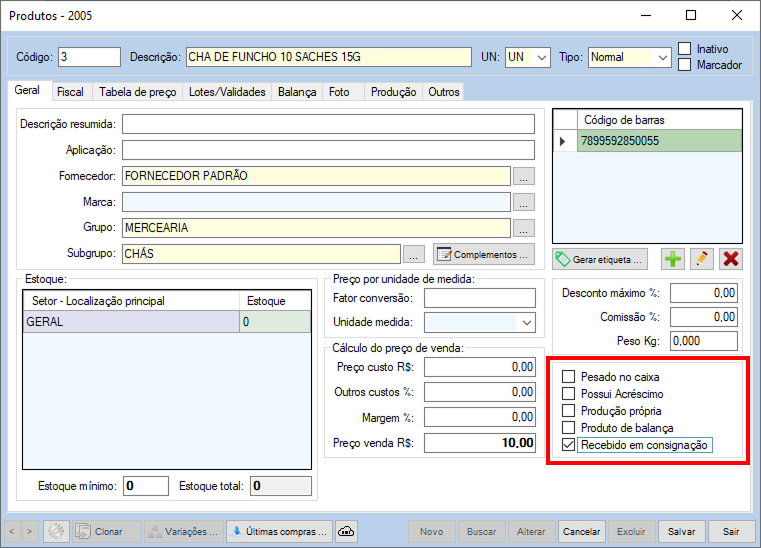This screenshot has height=548, width=761.
Task: Open Gerar etiqueta label generator
Action: coord(600,259)
